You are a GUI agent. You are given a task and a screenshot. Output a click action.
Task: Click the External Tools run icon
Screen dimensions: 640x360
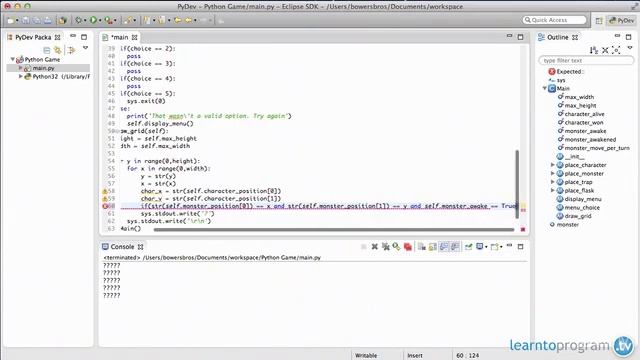(108, 20)
